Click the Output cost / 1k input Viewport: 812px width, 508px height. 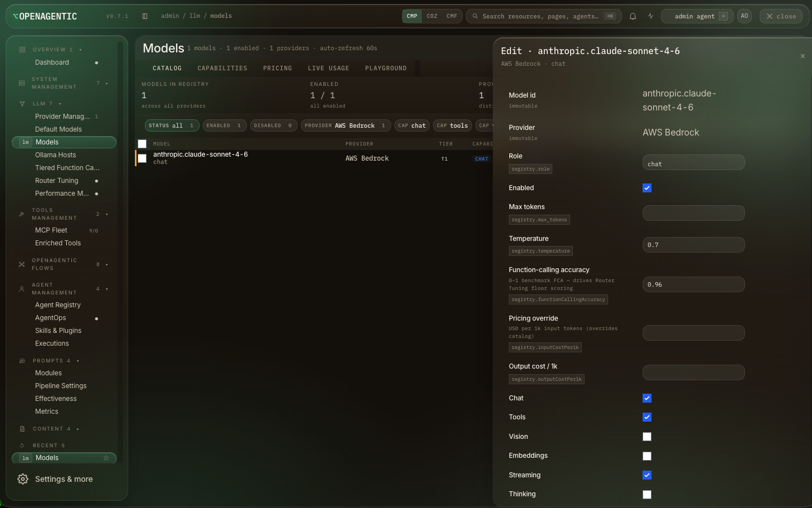(694, 372)
